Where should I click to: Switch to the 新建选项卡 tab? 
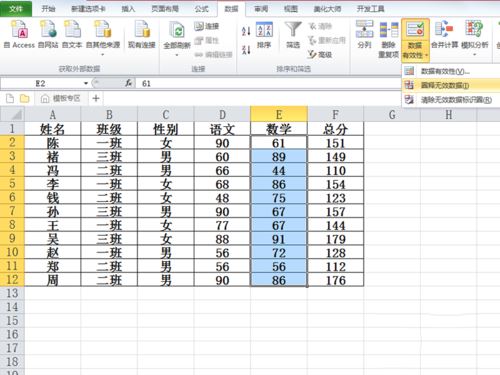pyautogui.click(x=88, y=9)
